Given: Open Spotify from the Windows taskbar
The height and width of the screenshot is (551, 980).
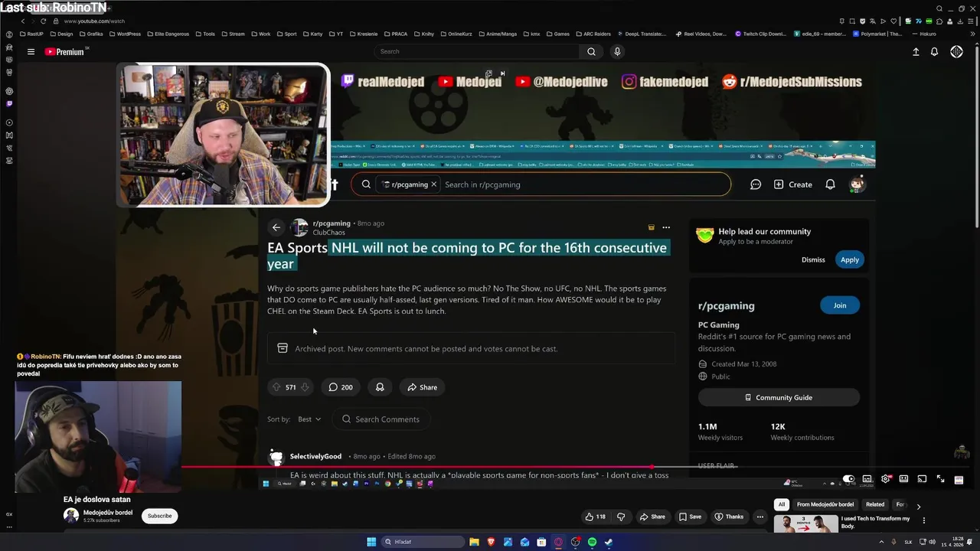Looking at the screenshot, I should (592, 542).
